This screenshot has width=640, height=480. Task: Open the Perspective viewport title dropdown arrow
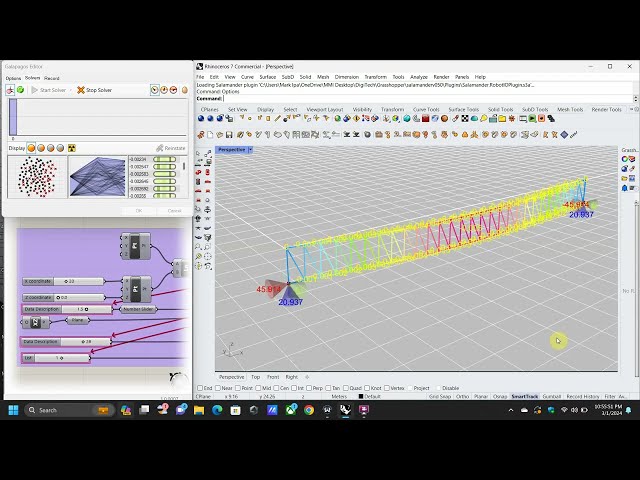tap(251, 150)
